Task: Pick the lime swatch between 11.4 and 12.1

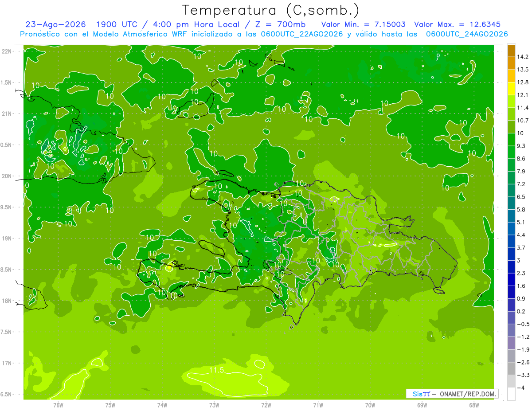Action: pos(511,101)
